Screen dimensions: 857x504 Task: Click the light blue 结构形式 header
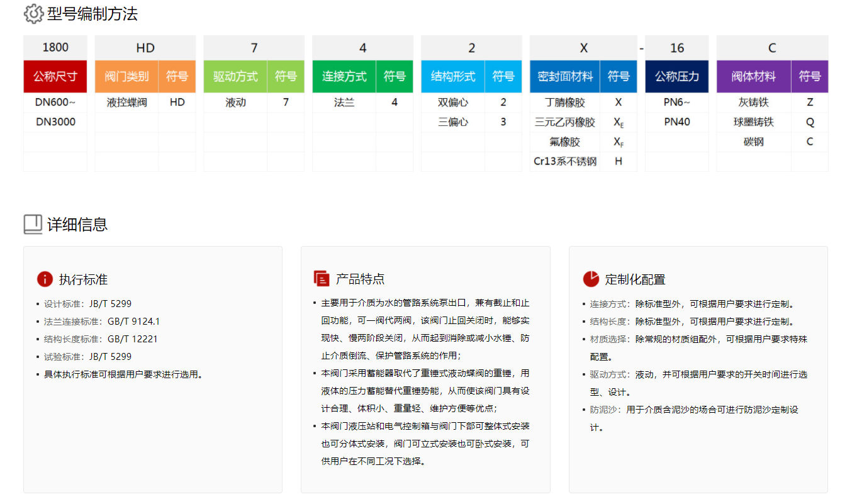(453, 77)
